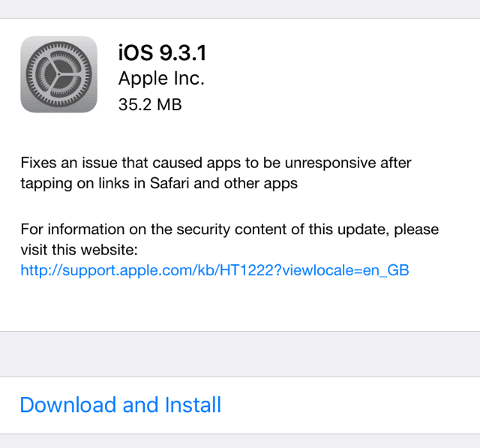Click the "Fixes an issue" description line
Image resolution: width=480 pixels, height=448 pixels.
(216, 163)
